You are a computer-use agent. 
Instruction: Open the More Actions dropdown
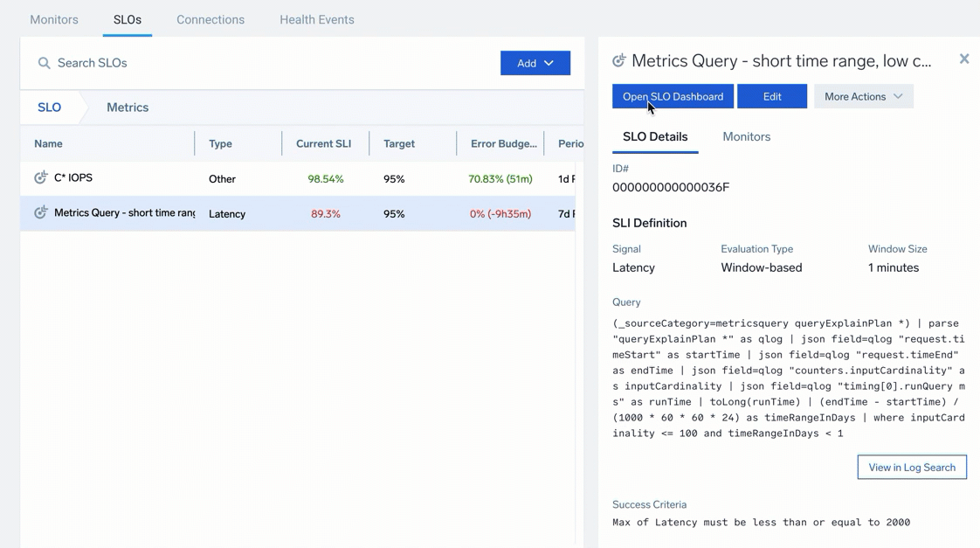pos(863,96)
